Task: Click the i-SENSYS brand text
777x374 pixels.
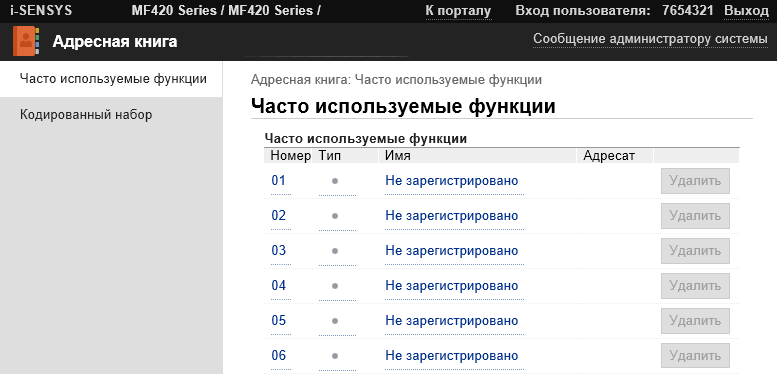Action: coord(41,10)
